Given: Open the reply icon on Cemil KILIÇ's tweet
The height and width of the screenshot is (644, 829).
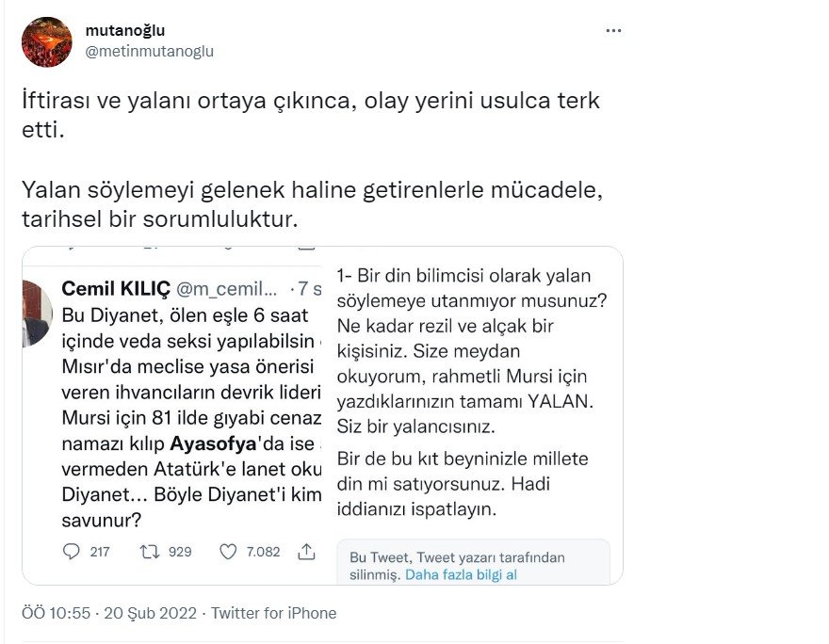Looking at the screenshot, I should (x=73, y=553).
